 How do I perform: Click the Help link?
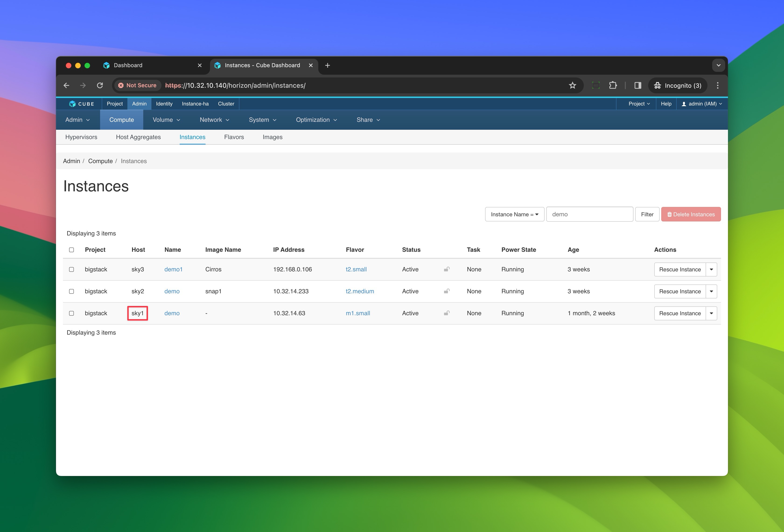666,104
